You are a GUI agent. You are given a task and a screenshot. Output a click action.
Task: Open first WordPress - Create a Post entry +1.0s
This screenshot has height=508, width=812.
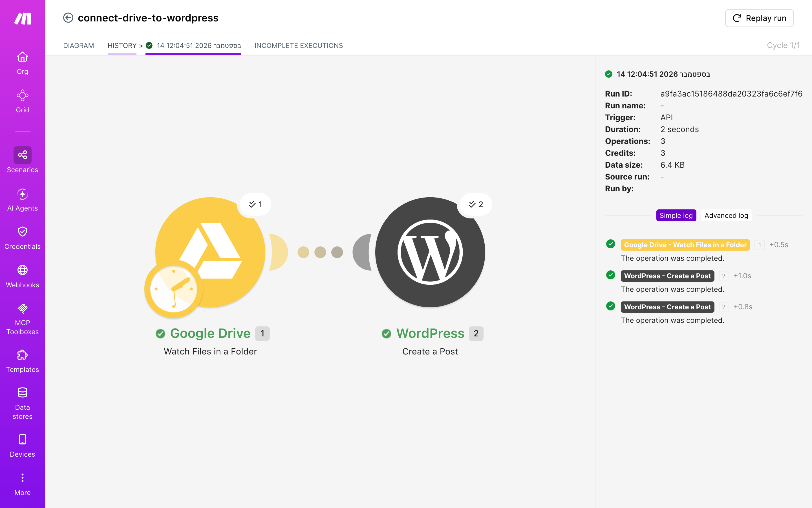point(667,276)
